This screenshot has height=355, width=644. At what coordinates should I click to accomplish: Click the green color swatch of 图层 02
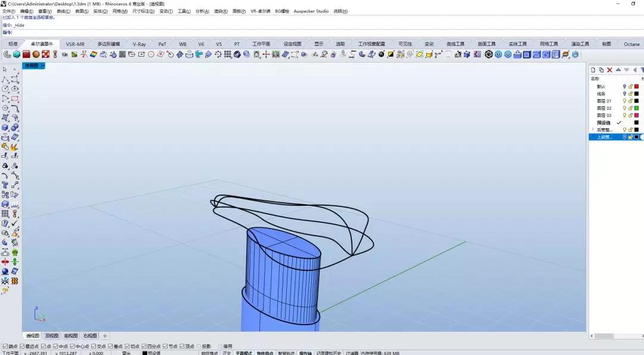[637, 108]
